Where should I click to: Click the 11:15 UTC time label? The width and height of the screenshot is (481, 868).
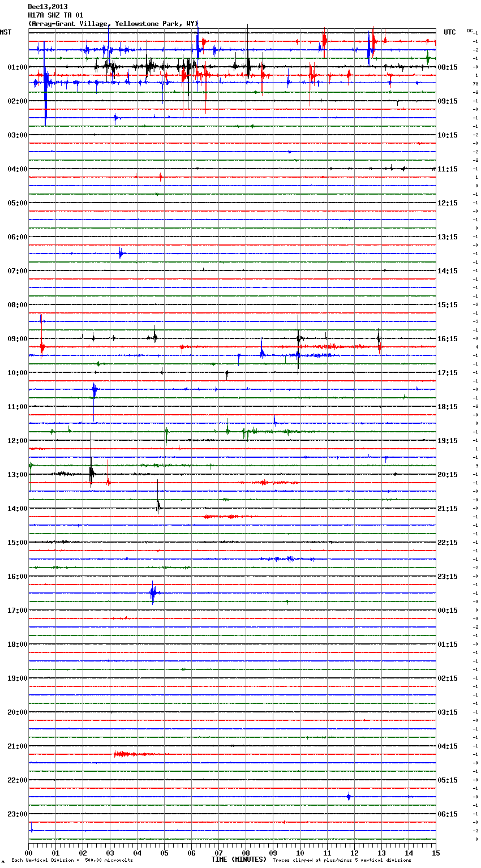click(x=448, y=169)
